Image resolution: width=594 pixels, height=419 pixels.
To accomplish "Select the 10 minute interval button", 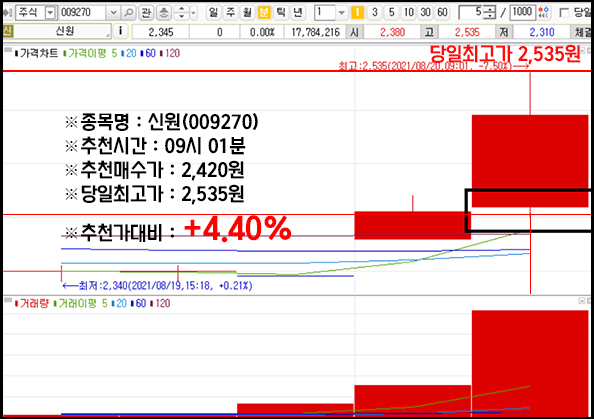I will tap(408, 13).
